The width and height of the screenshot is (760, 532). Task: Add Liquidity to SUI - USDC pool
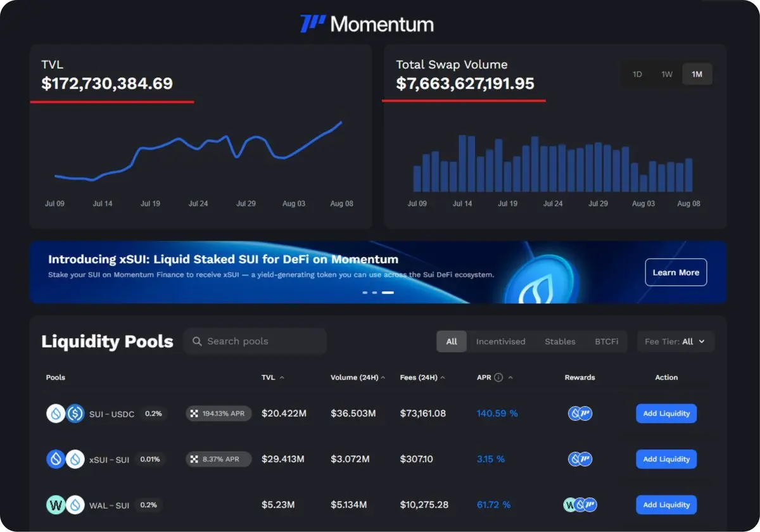point(666,414)
